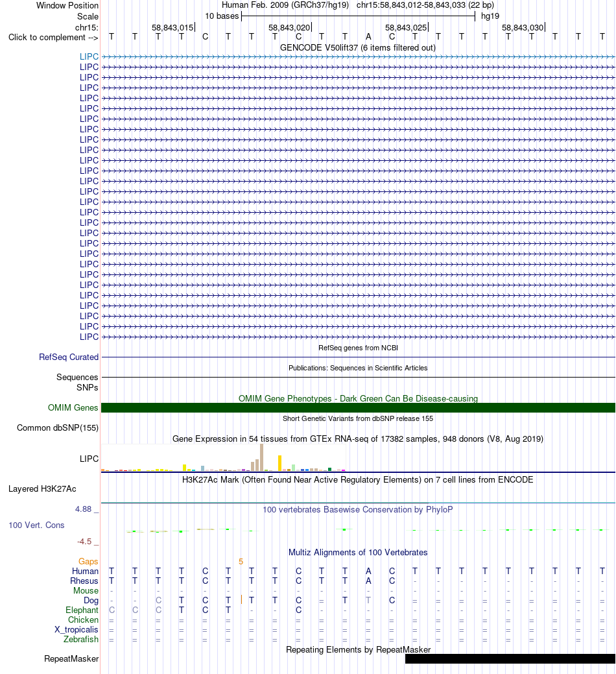The width and height of the screenshot is (616, 674).
Task: Click the orange insertion bar in Dog row
Action: coord(241,599)
